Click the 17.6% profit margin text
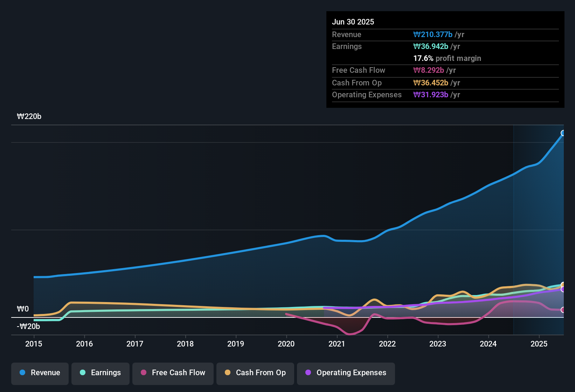Screen dimensions: 575x392 [x=447, y=58]
